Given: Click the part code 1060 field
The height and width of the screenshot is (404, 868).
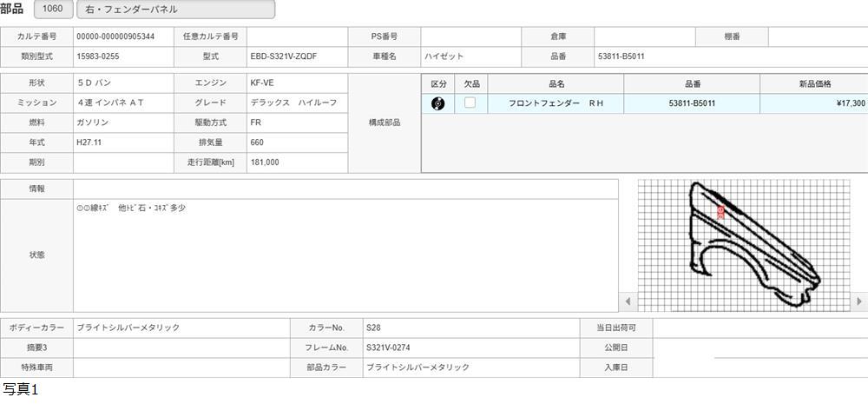Looking at the screenshot, I should point(52,10).
